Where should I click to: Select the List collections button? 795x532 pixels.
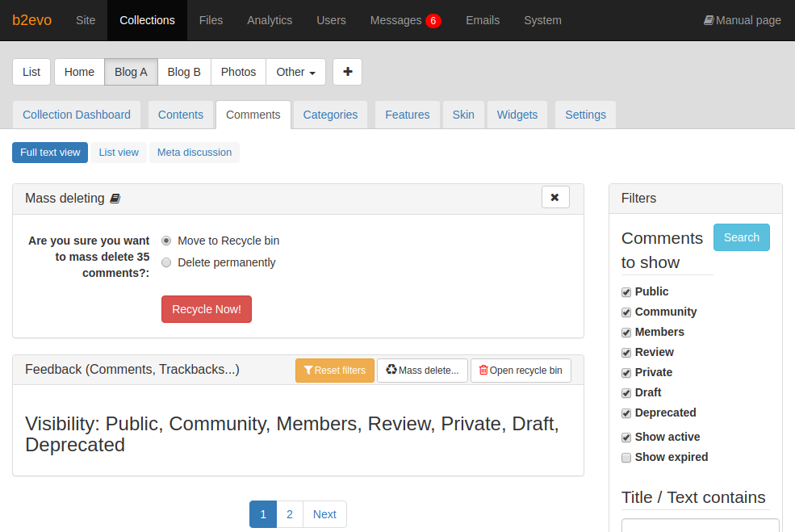[x=31, y=72]
